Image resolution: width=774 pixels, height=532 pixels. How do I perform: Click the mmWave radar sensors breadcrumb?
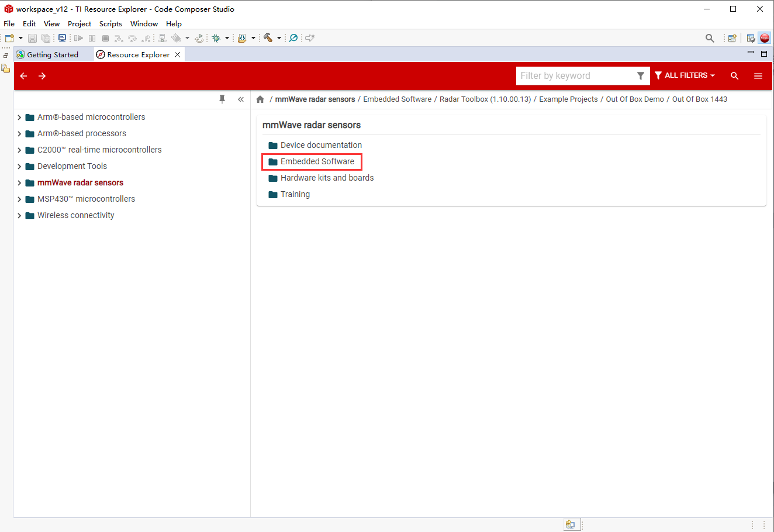[x=315, y=99]
